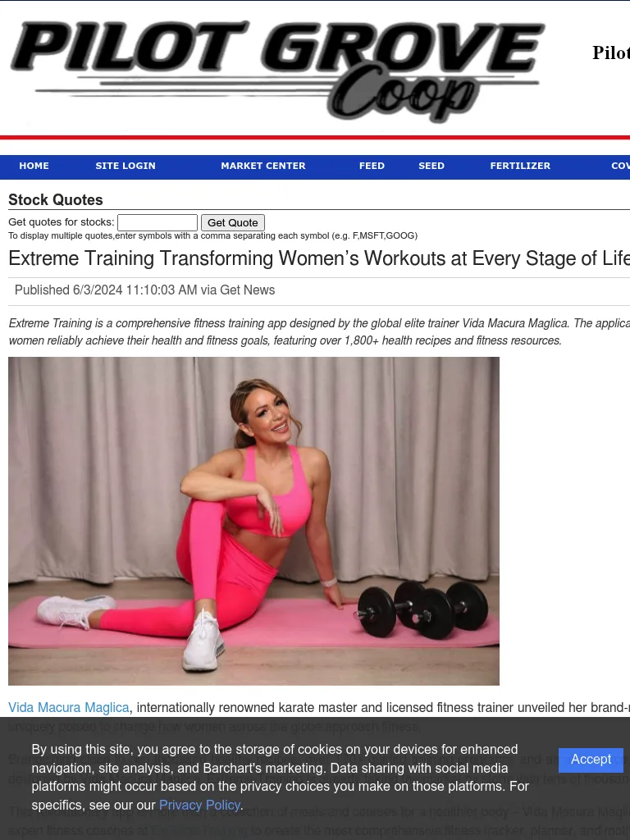Open the partially visible COV menu item
Viewport: 630px width, 840px height.
click(620, 166)
